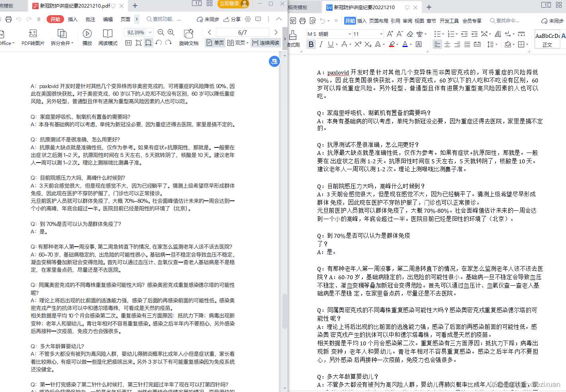Apply red highlight color to text
This screenshot has height=392, width=566.
pos(392,44)
